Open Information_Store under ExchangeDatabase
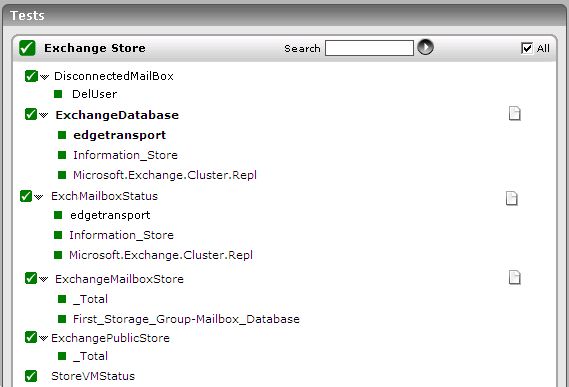This screenshot has width=569, height=387. tap(125, 155)
